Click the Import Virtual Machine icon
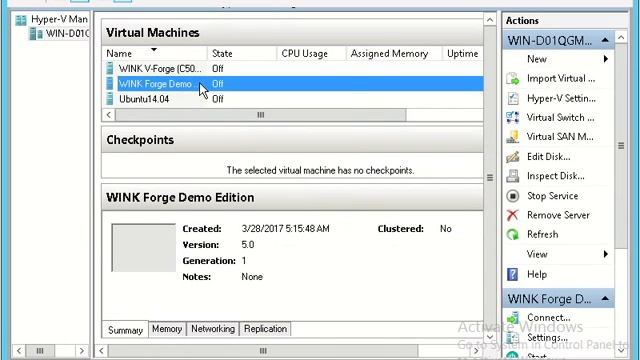Screen dimensions: 640x360 (x=513, y=78)
